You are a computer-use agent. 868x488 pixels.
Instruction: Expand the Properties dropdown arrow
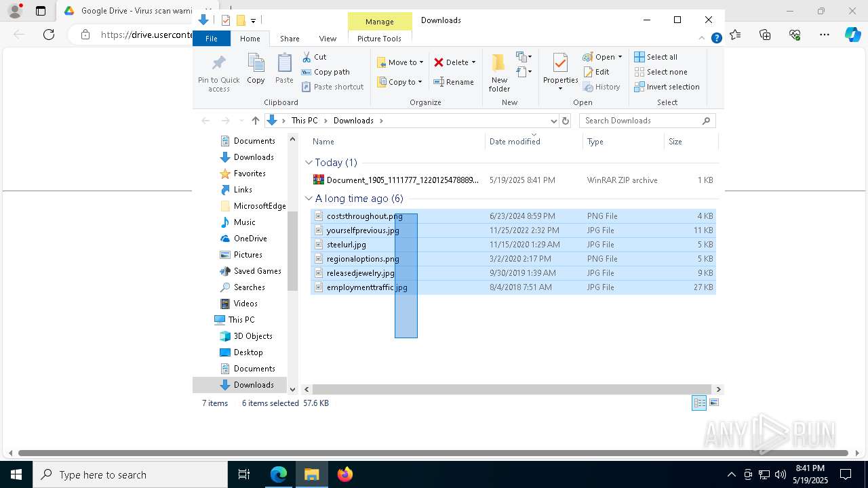[560, 89]
